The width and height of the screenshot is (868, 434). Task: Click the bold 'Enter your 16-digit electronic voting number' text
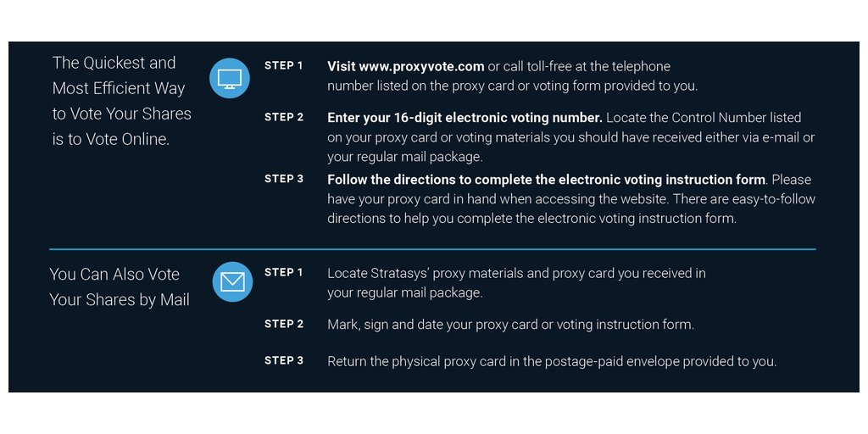coord(465,117)
